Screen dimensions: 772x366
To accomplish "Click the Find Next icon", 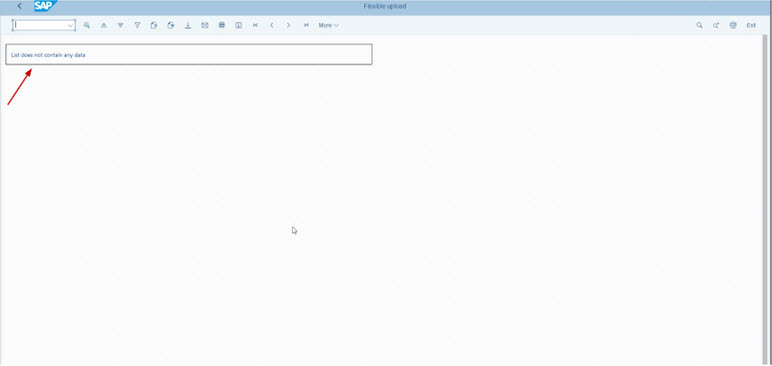I will 716,25.
